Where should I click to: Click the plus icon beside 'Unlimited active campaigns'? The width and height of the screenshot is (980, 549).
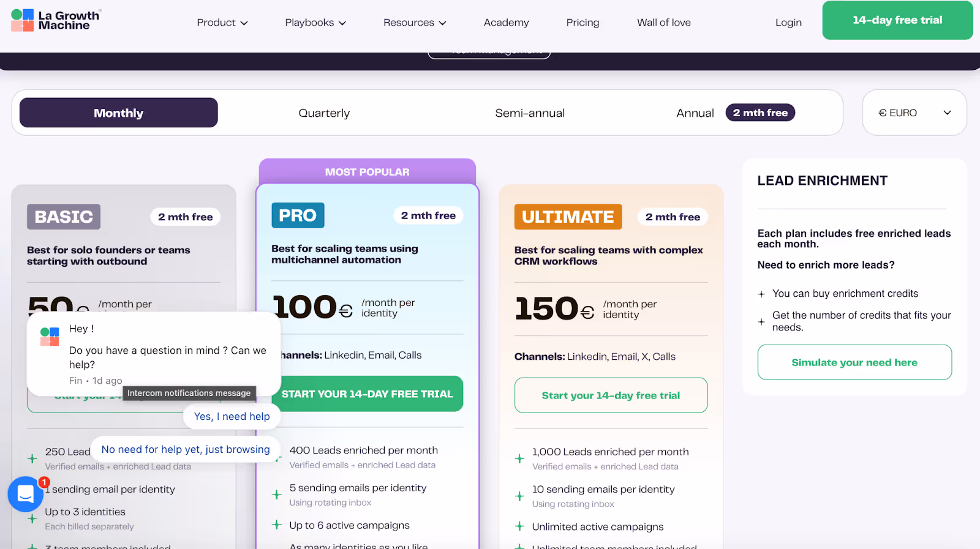coord(519,526)
